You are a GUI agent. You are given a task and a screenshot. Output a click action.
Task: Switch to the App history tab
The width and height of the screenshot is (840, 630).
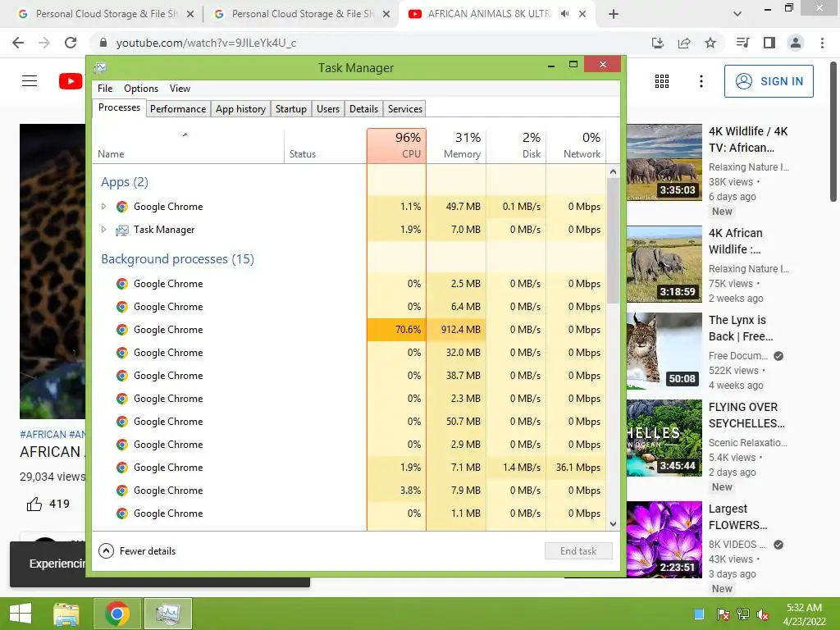click(240, 109)
